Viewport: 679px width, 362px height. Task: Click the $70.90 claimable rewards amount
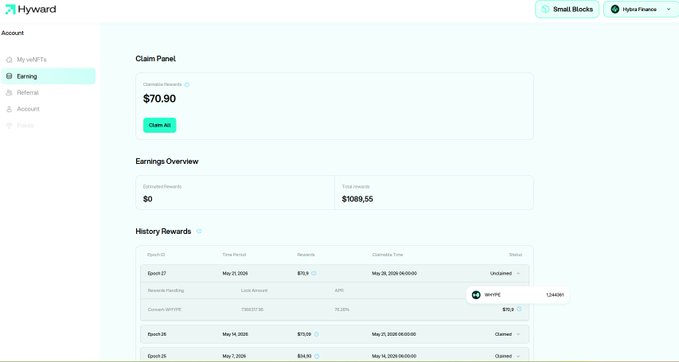coord(159,99)
